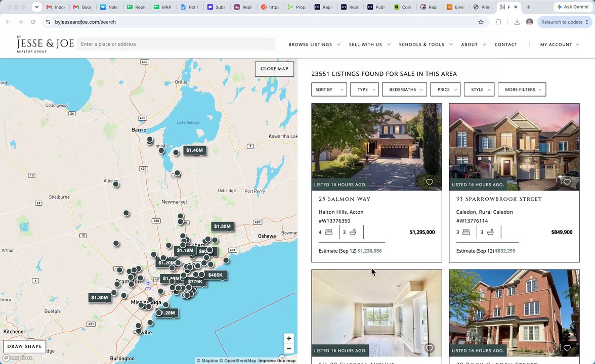Open the browser extensions puzzle icon

[498, 22]
